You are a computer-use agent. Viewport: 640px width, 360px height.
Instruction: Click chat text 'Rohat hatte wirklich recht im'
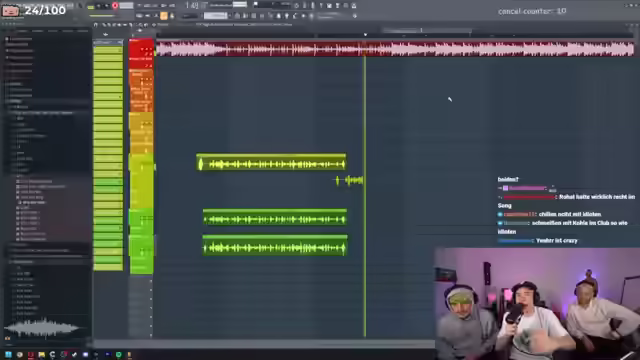(x=597, y=197)
